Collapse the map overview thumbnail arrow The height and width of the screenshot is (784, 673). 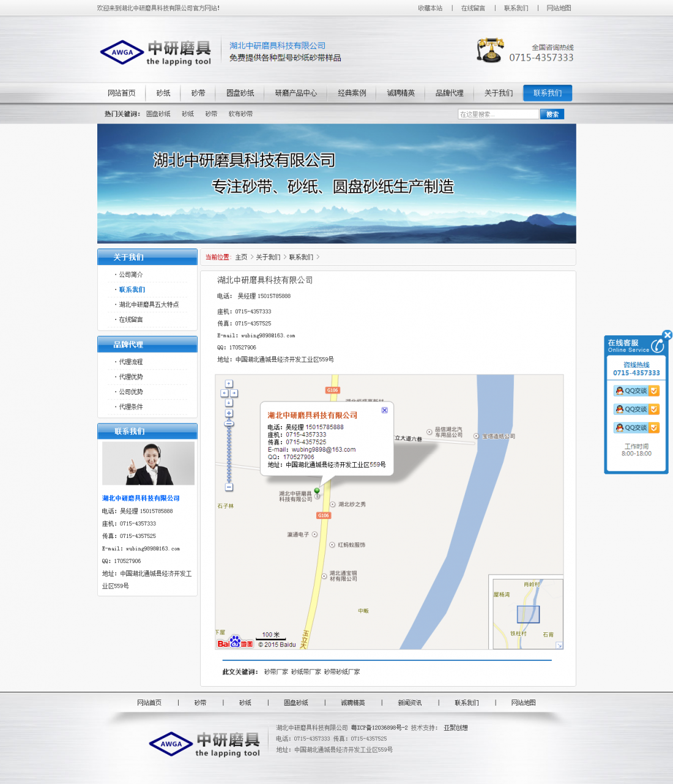tap(559, 644)
